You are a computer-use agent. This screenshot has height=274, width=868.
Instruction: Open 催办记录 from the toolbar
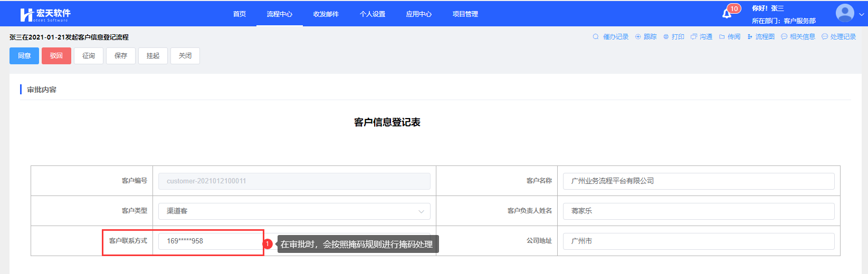[x=611, y=37]
